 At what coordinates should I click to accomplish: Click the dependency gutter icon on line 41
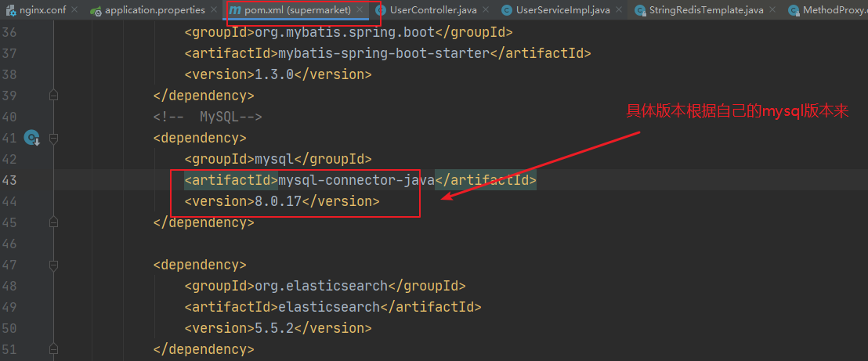(x=32, y=138)
